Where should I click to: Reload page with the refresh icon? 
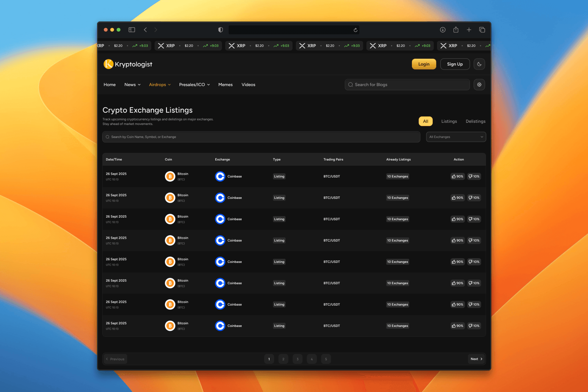click(x=356, y=30)
